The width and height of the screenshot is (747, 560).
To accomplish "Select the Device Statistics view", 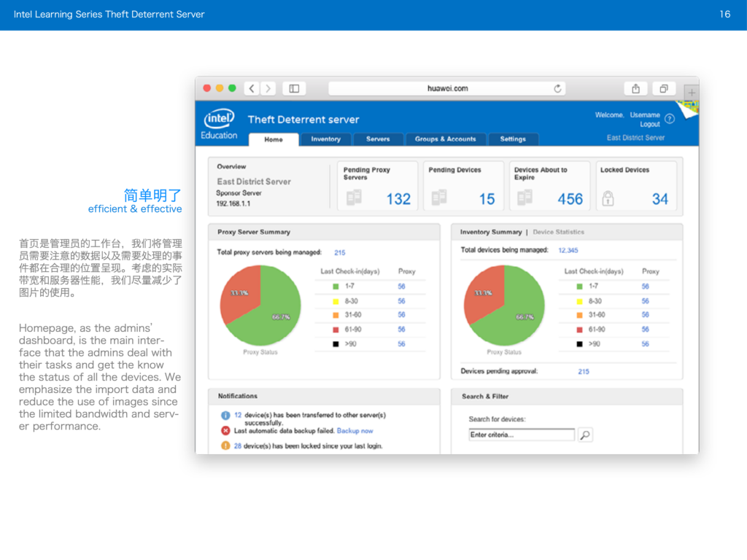I will click(x=558, y=232).
